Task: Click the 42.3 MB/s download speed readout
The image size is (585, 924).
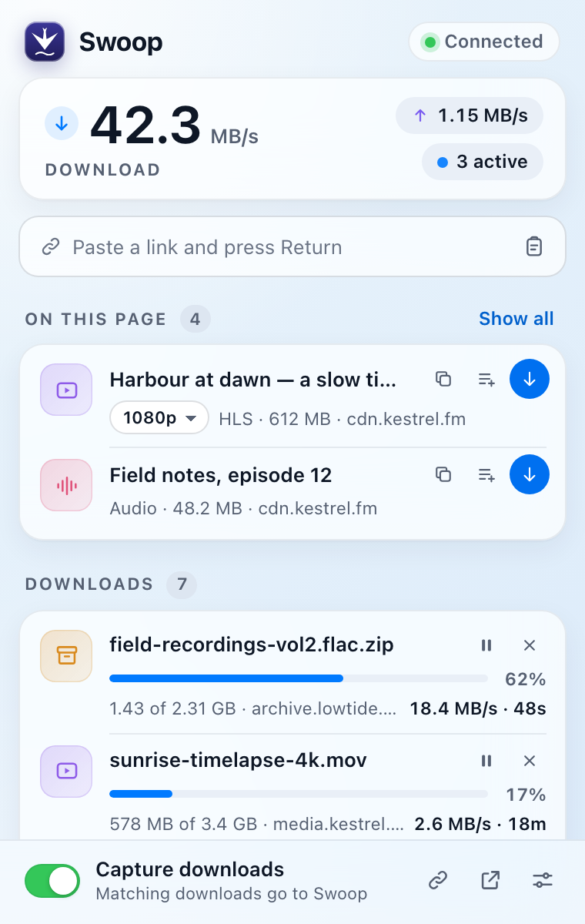Action: tap(175, 125)
